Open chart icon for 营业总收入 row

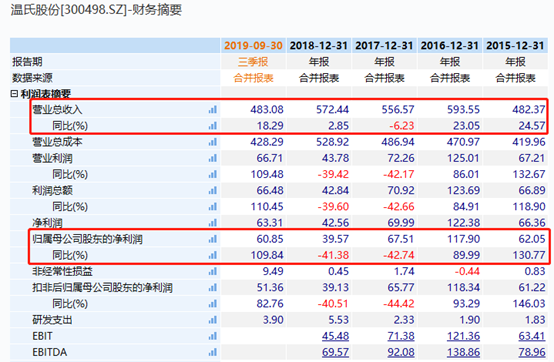click(213, 110)
